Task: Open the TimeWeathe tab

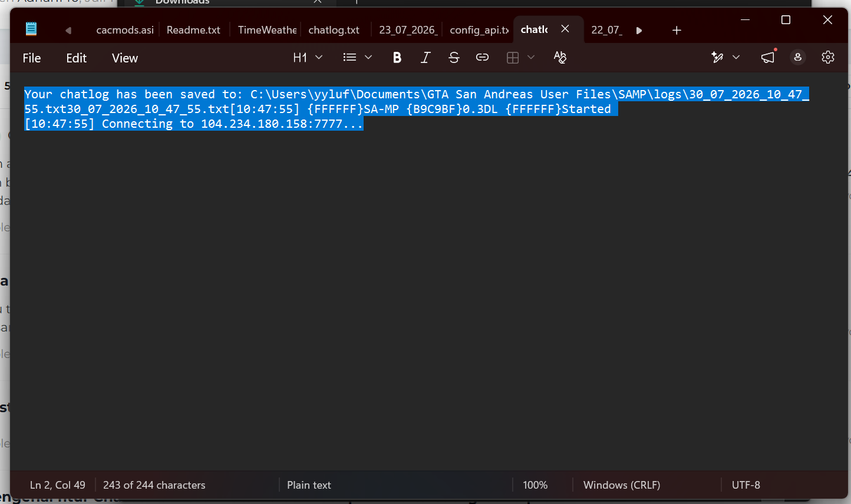Action: pyautogui.click(x=267, y=30)
